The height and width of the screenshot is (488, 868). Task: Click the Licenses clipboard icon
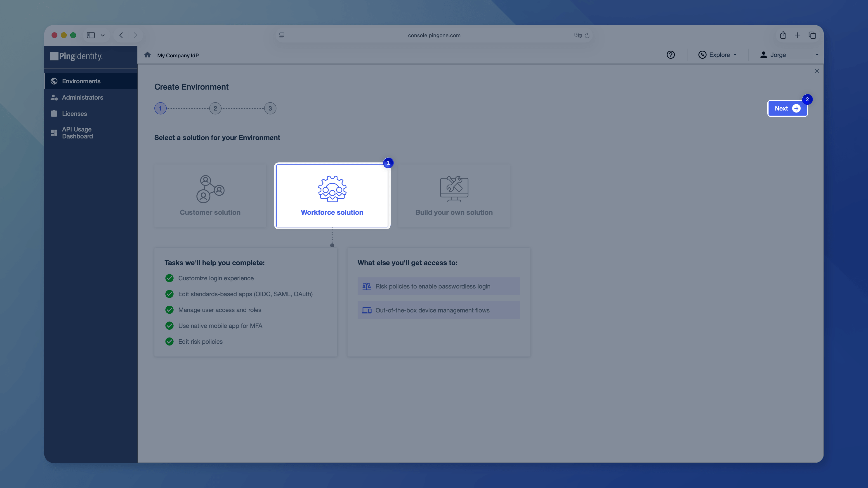[54, 113]
